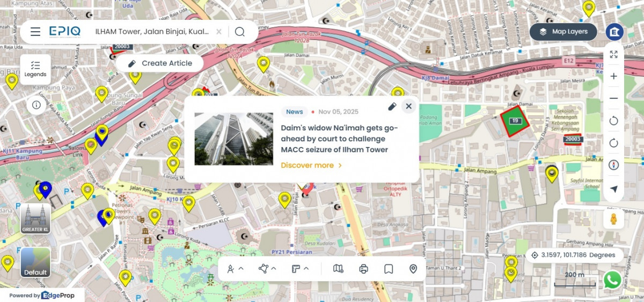
Task: Zoom out of the map
Action: [614, 99]
